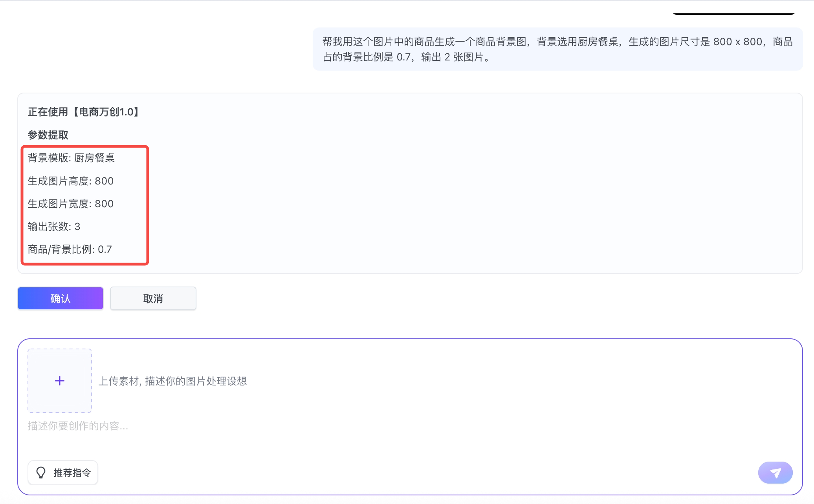Click the 商品/背景比例: 0.7 parameter line
The image size is (814, 504).
[70, 249]
